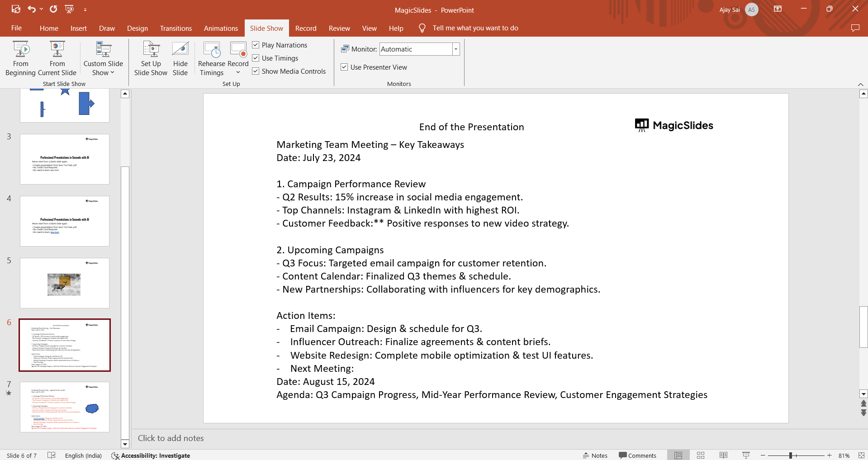Switch to the Design tab
Screen dimensions: 868x460
(137, 28)
